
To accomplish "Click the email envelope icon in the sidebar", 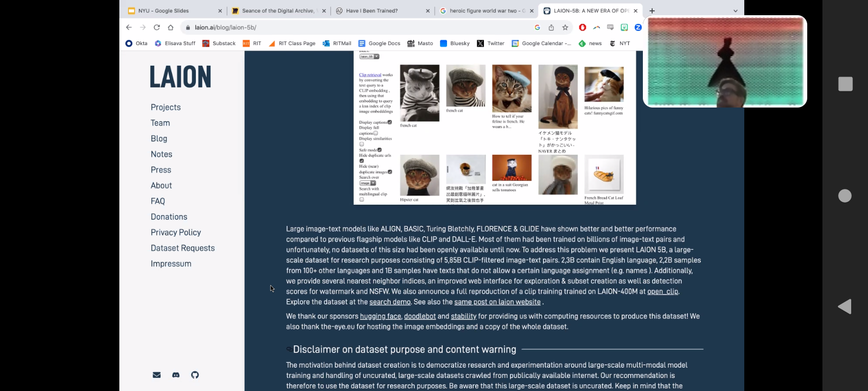I will click(157, 375).
